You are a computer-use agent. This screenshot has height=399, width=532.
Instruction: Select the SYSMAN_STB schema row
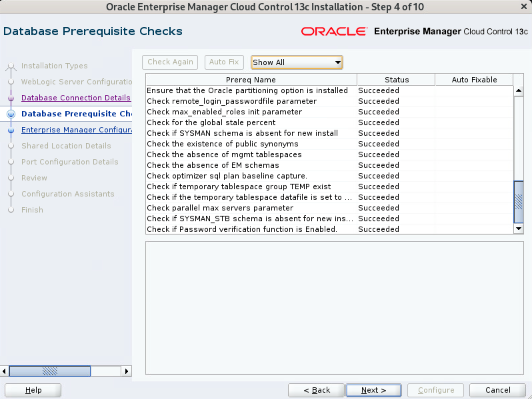pos(329,219)
